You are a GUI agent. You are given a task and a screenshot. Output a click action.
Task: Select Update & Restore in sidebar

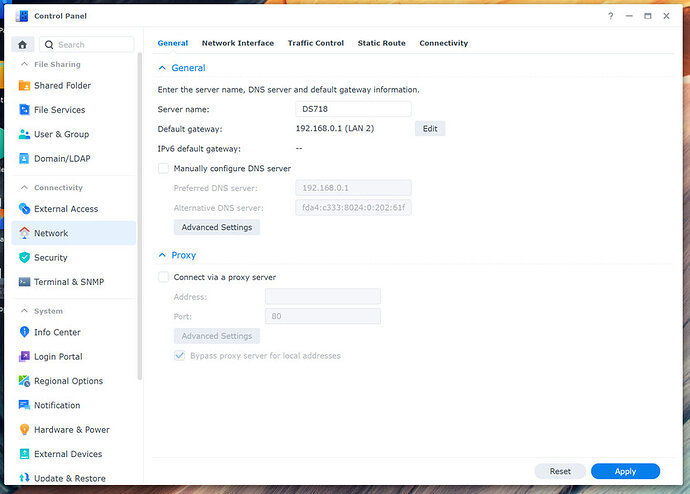coord(73,478)
